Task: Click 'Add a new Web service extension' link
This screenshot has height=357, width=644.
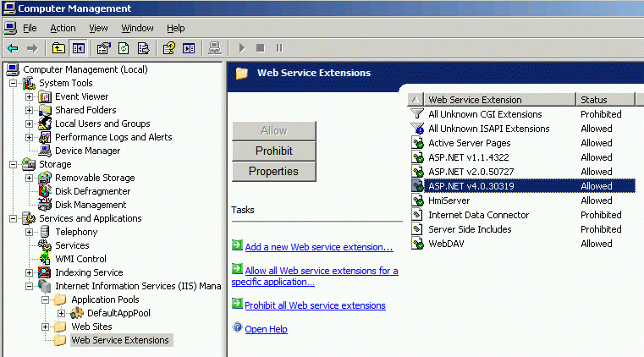Action: (318, 247)
